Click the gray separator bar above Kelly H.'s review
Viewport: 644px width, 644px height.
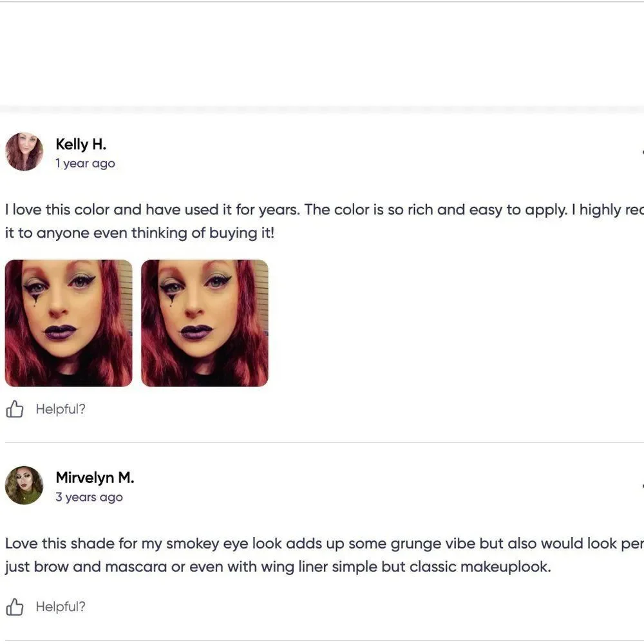pyautogui.click(x=322, y=109)
